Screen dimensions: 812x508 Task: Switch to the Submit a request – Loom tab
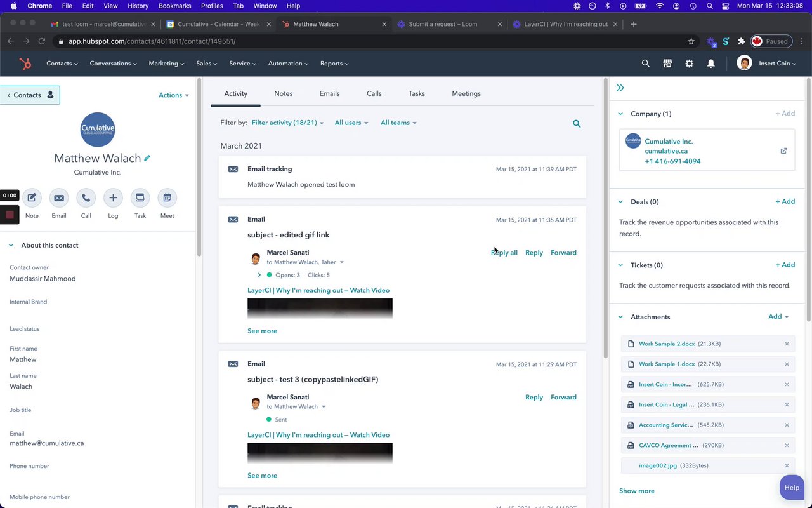(x=443, y=24)
